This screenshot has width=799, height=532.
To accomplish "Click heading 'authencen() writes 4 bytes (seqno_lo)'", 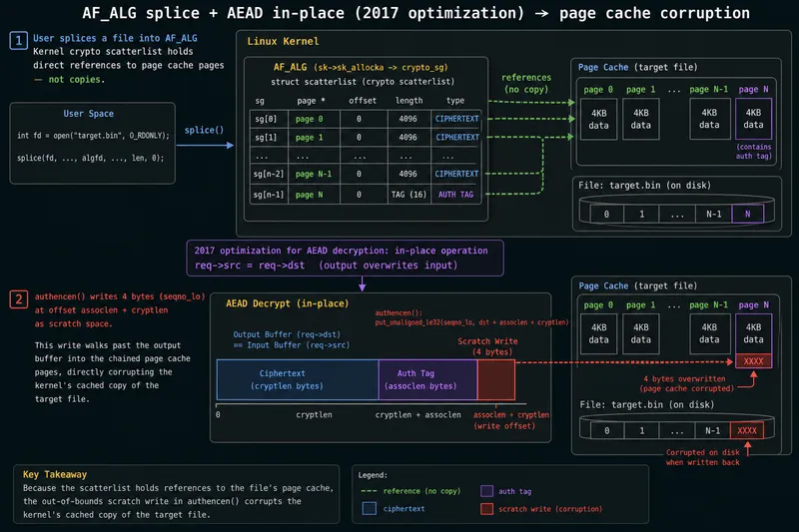I will (x=120, y=296).
